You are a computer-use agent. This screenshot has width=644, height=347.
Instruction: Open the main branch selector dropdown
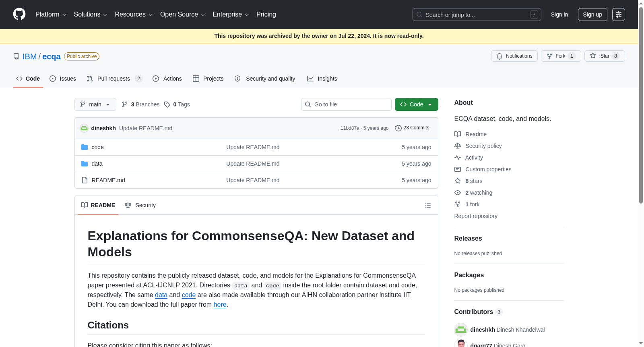[x=95, y=104]
